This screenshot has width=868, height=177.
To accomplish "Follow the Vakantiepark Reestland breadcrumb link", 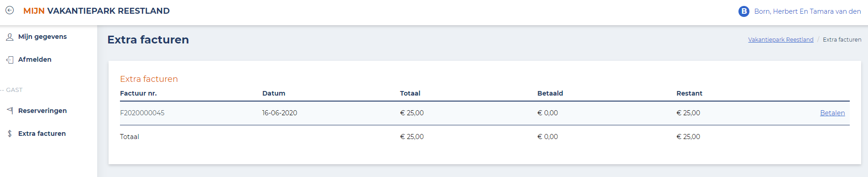I will click(x=781, y=40).
